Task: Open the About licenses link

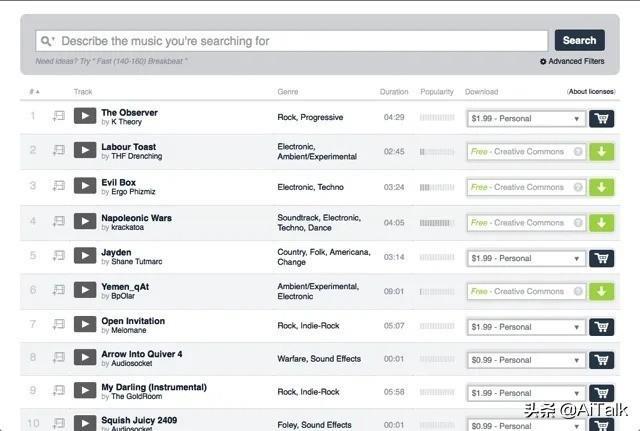Action: coord(591,92)
